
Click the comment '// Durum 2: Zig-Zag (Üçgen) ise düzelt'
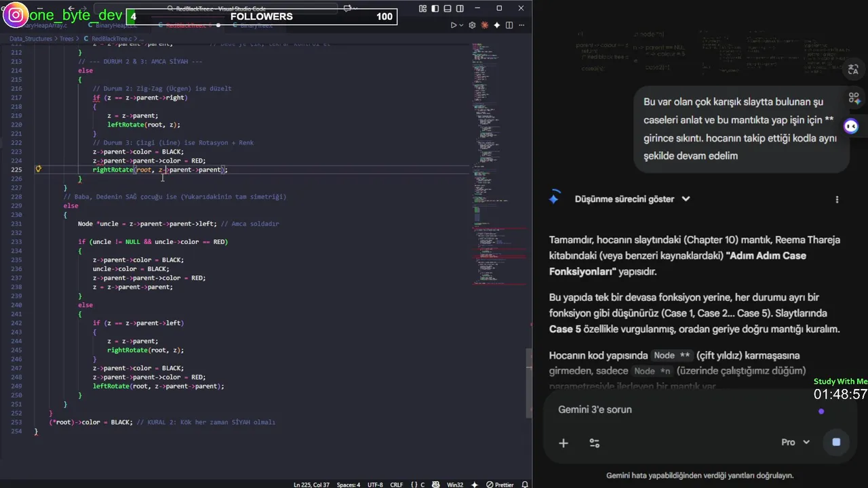(162, 88)
